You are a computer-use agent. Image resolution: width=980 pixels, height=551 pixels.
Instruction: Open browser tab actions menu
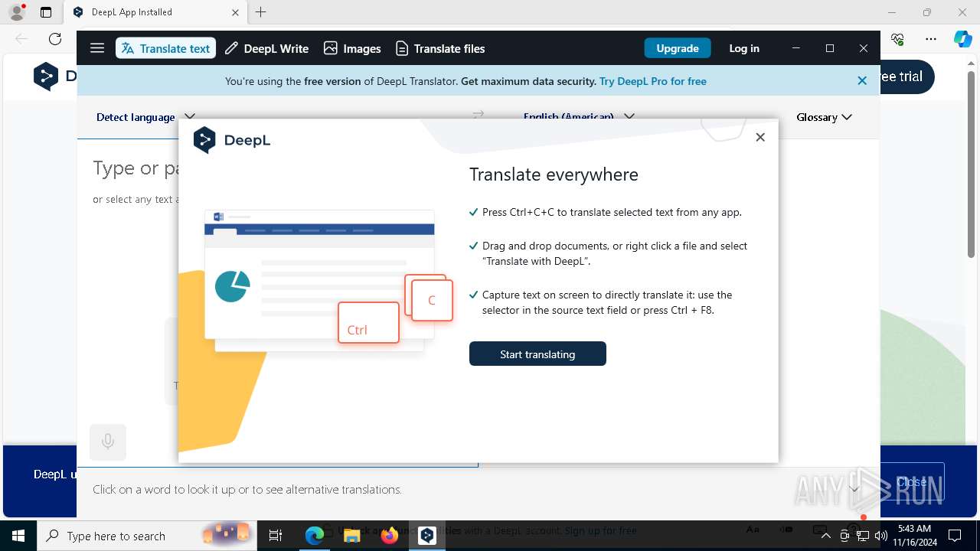click(x=46, y=12)
